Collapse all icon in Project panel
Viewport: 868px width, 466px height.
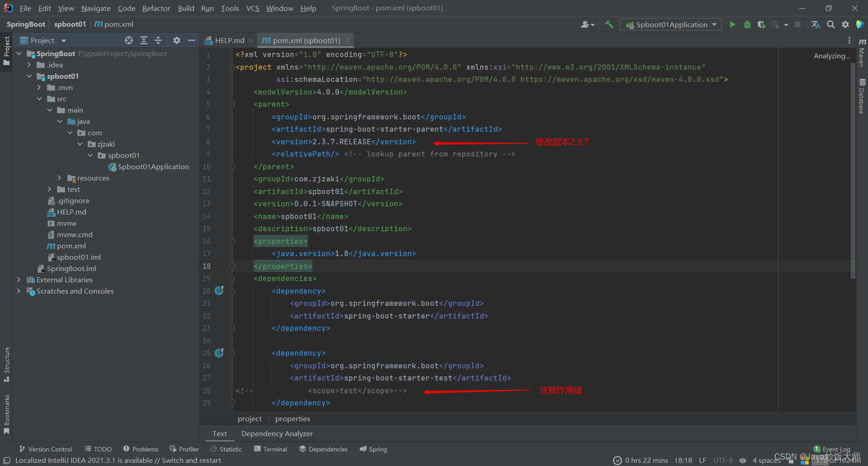158,40
